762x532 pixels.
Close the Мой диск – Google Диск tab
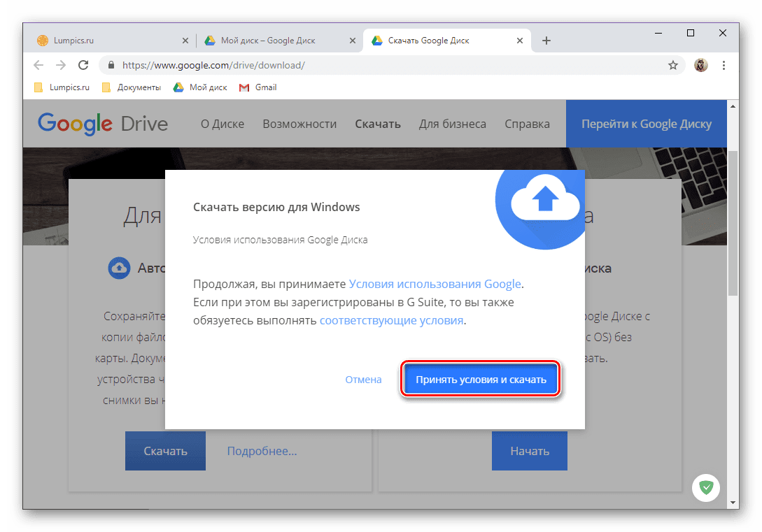[353, 41]
